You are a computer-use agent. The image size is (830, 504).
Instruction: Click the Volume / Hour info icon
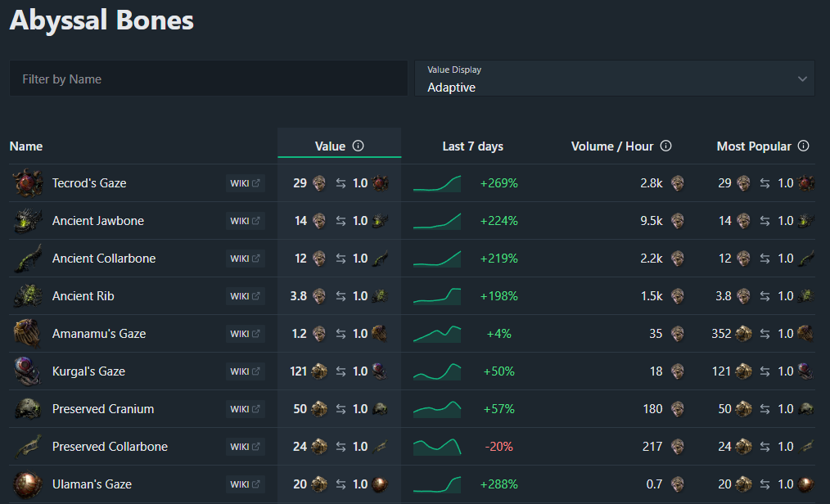point(666,146)
